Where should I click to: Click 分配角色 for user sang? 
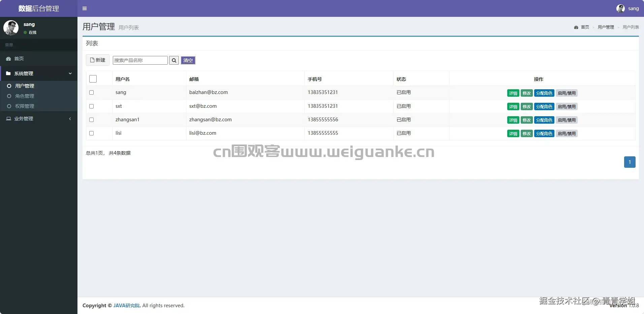pyautogui.click(x=544, y=93)
